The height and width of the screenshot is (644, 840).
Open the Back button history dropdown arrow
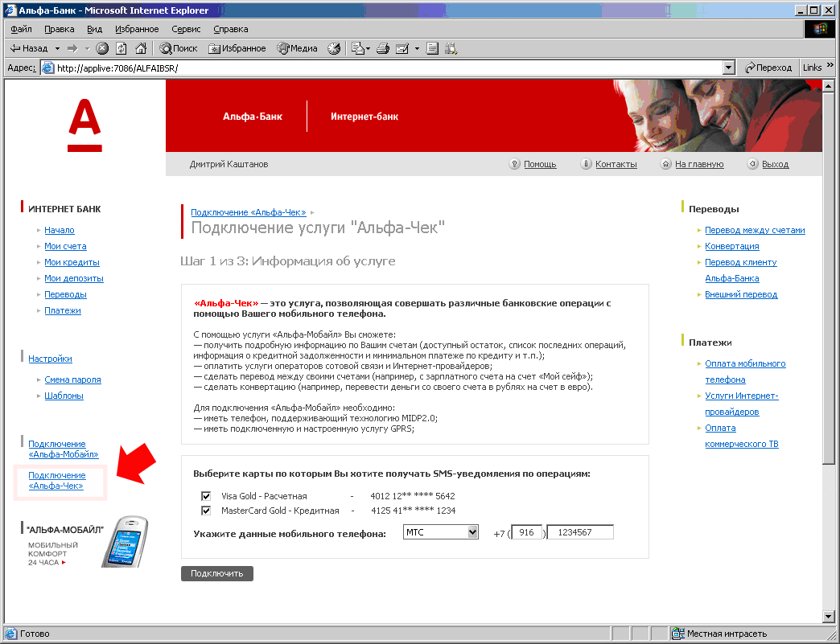pyautogui.click(x=57, y=49)
